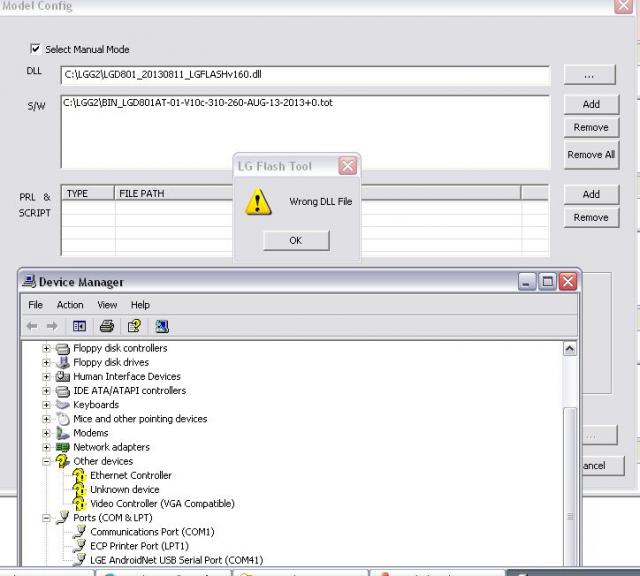Expand the Network adapters tree node
Image resolution: width=640 pixels, height=576 pixels.
pos(46,447)
